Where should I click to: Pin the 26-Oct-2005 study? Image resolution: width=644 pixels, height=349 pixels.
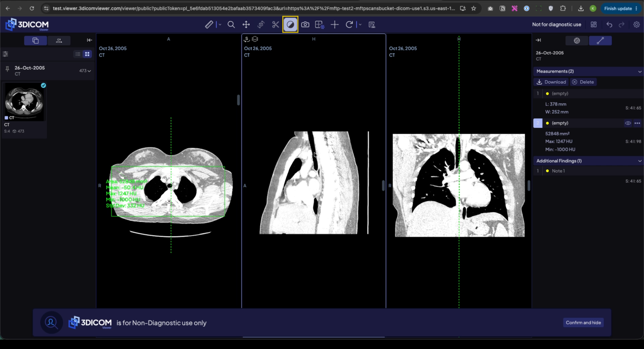coord(7,69)
